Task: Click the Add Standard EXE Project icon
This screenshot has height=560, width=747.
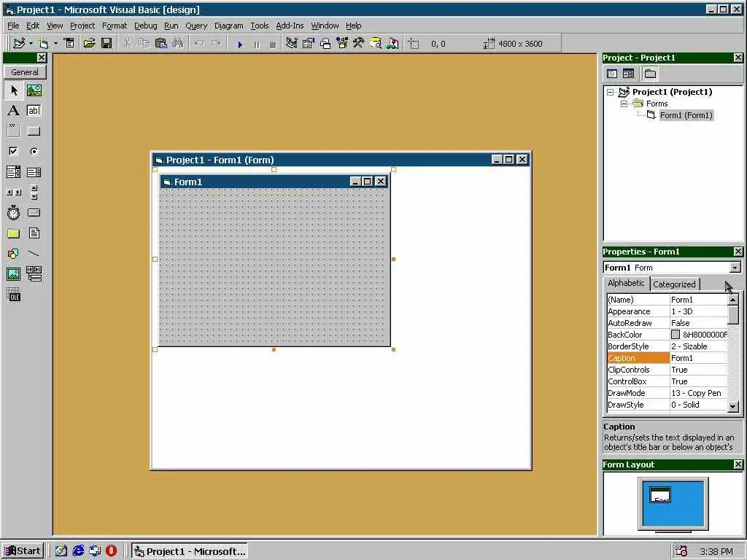Action: (19, 44)
